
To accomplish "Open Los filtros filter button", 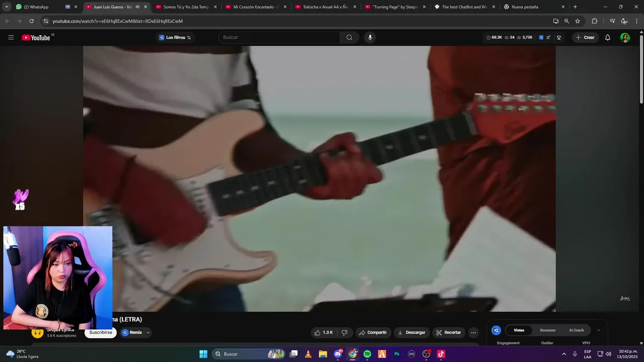I will click(x=175, y=38).
